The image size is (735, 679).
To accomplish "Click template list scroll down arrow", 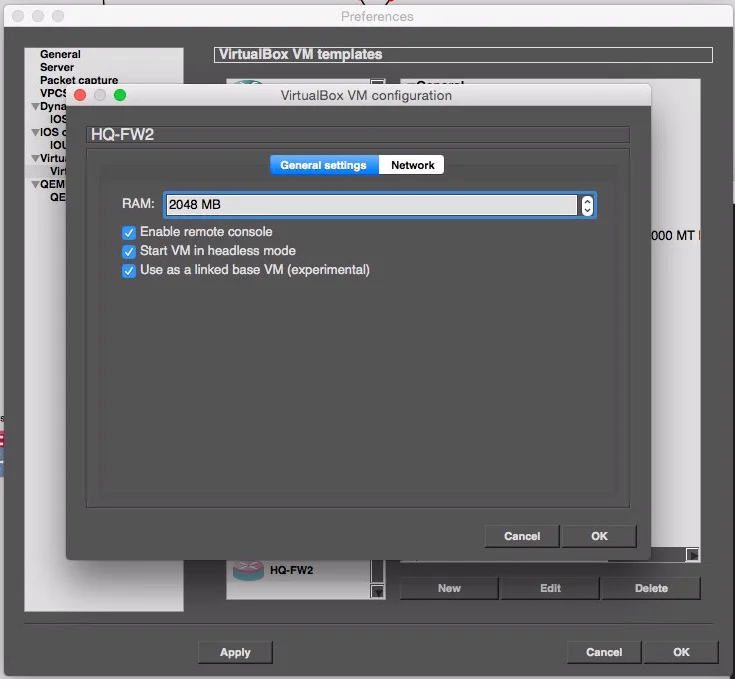I will [377, 592].
